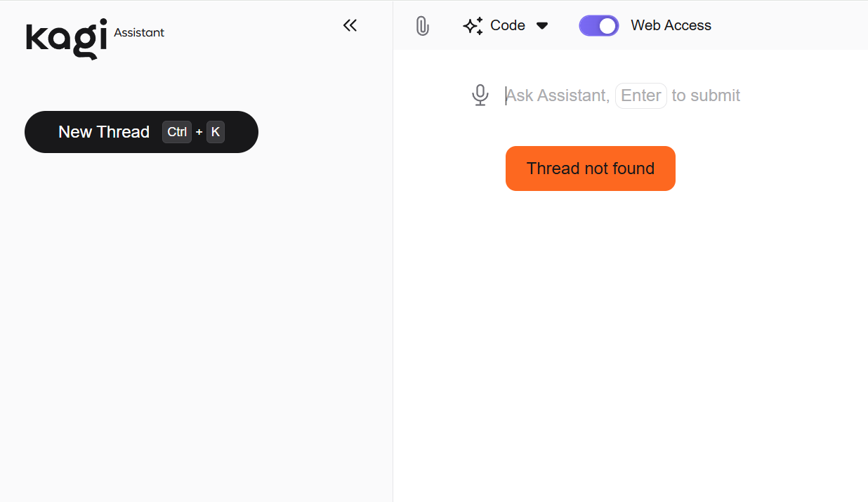
Task: Collapse the sidebar with the double-chevron icon
Action: point(350,26)
